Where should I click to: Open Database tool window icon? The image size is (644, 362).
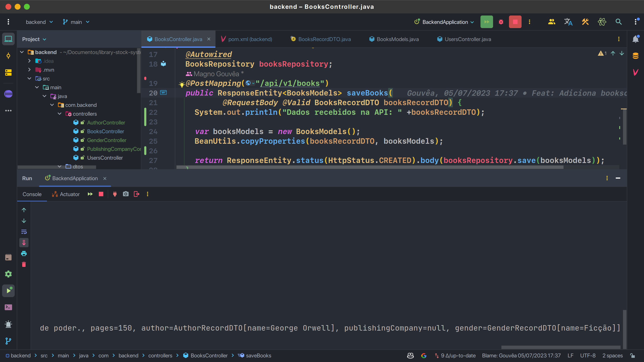(635, 56)
